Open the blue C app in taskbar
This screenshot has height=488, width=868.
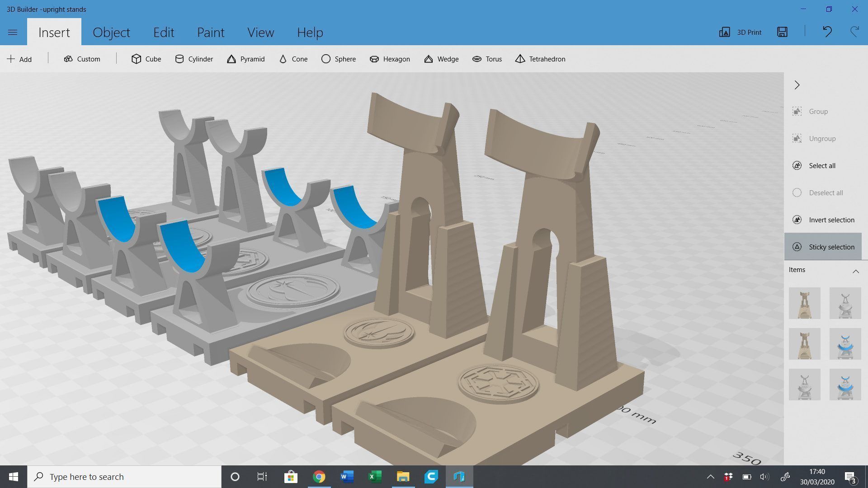point(431,477)
